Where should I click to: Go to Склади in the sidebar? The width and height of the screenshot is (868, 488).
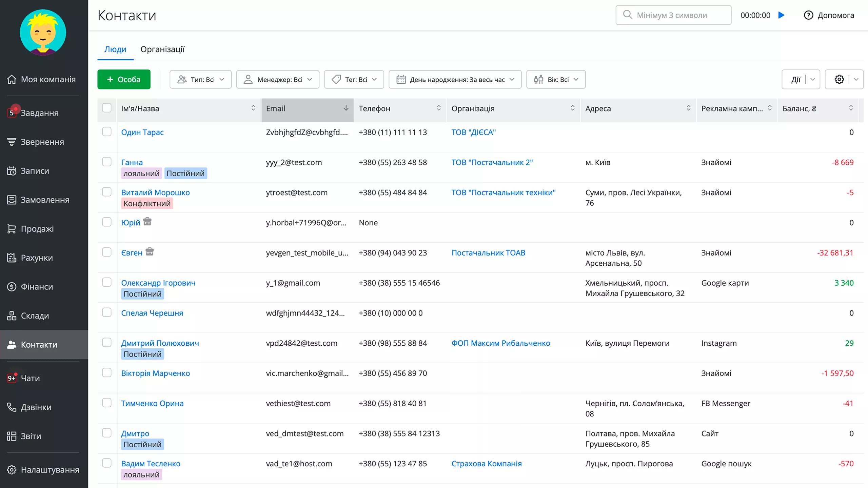coord(35,316)
